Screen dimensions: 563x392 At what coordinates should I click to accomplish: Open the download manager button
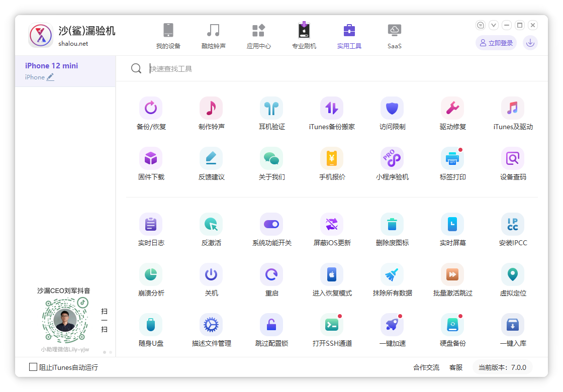[530, 43]
